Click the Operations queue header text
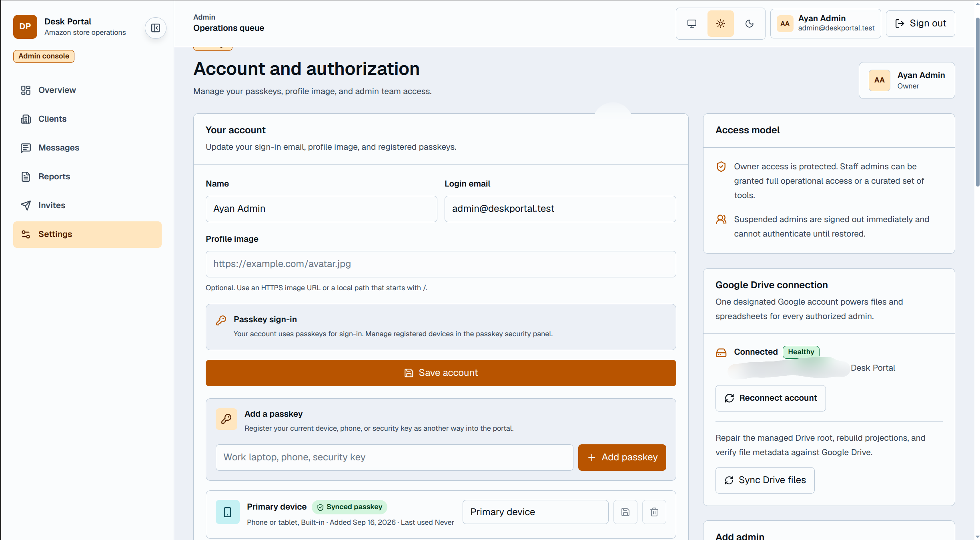980x540 pixels. [228, 28]
